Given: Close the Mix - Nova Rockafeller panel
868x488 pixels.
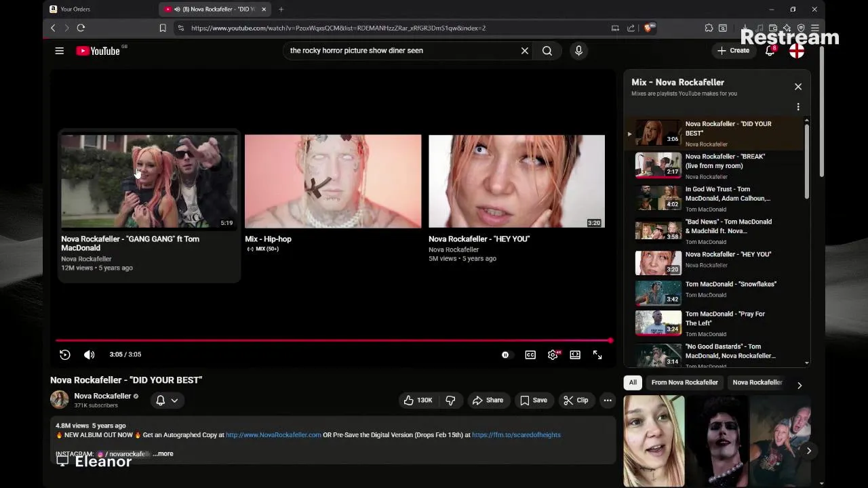Looking at the screenshot, I should coord(798,87).
